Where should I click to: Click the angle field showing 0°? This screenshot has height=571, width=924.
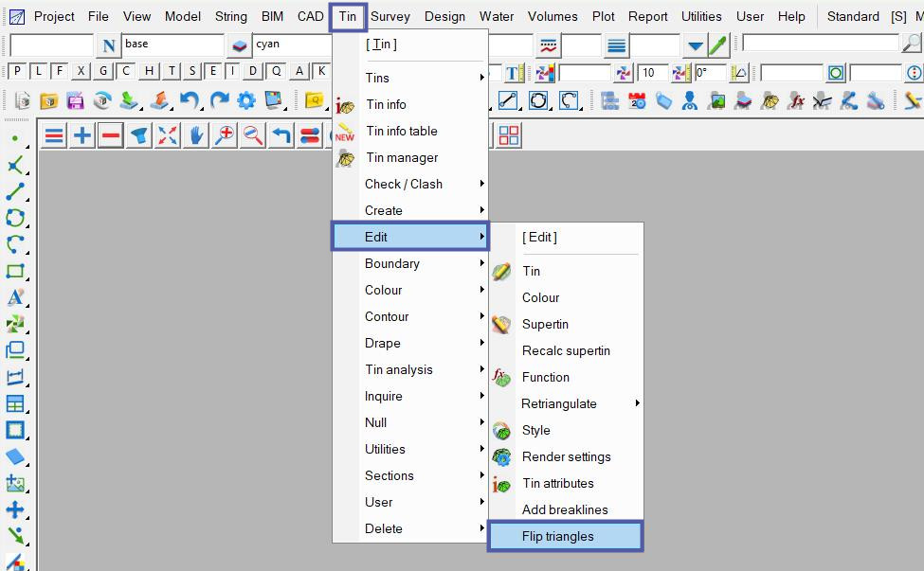pos(710,73)
